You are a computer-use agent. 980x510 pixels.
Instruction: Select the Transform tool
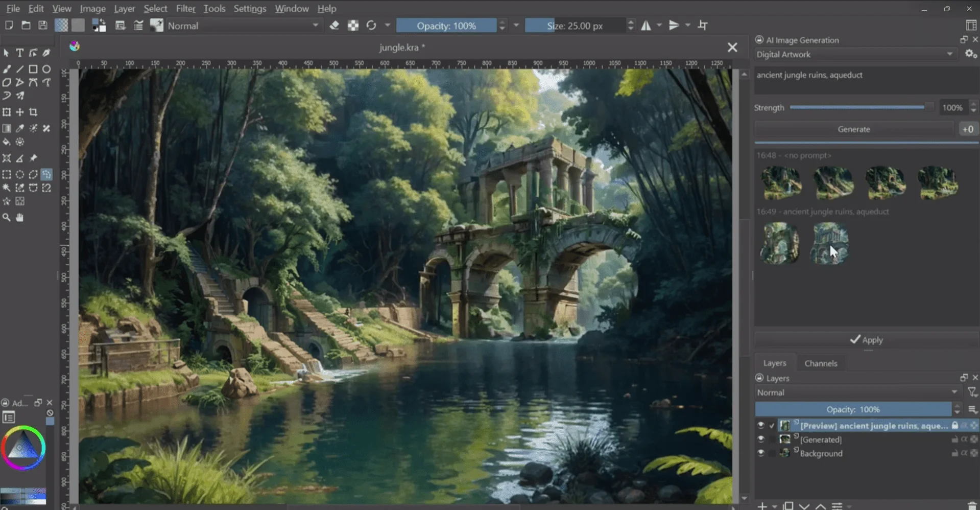[7, 112]
